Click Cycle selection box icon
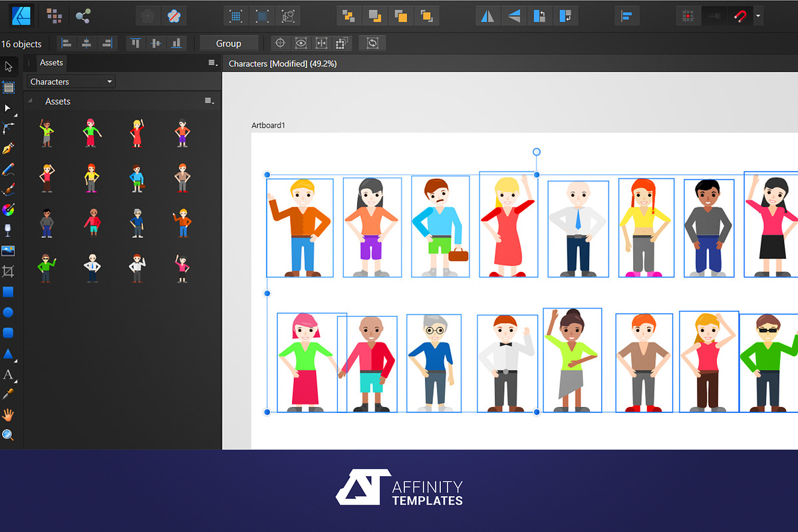The height and width of the screenshot is (532, 798). (372, 43)
